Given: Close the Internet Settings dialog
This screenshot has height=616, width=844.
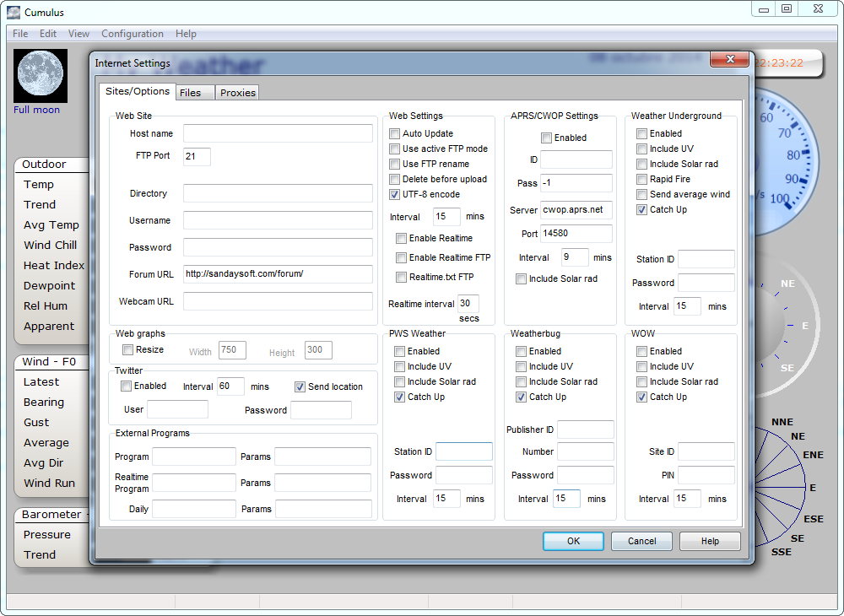Looking at the screenshot, I should pyautogui.click(x=729, y=61).
